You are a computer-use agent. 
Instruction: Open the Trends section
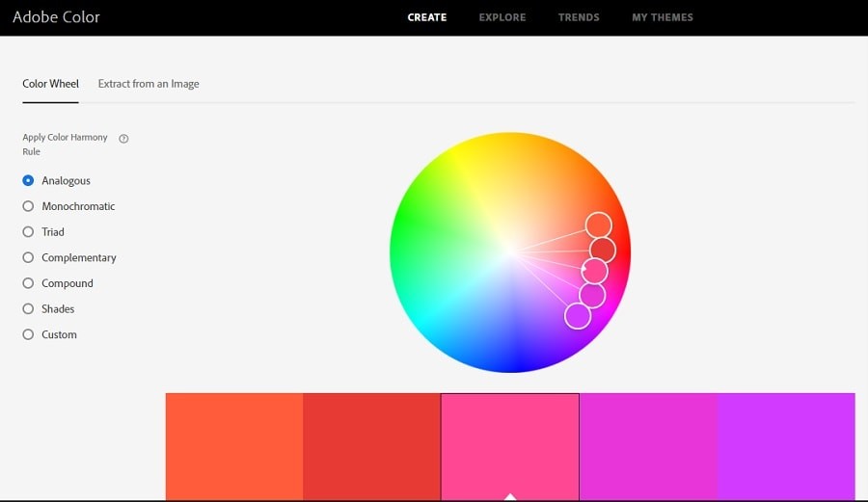pyautogui.click(x=579, y=17)
